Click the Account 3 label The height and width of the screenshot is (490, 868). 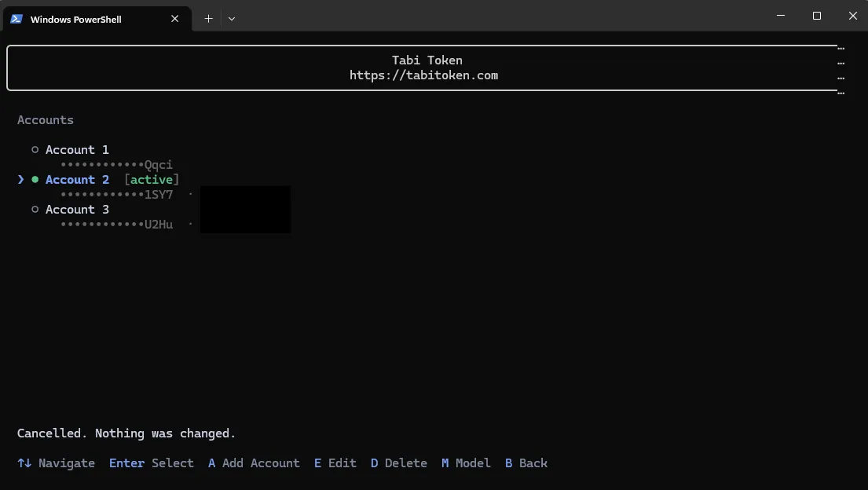pos(77,210)
